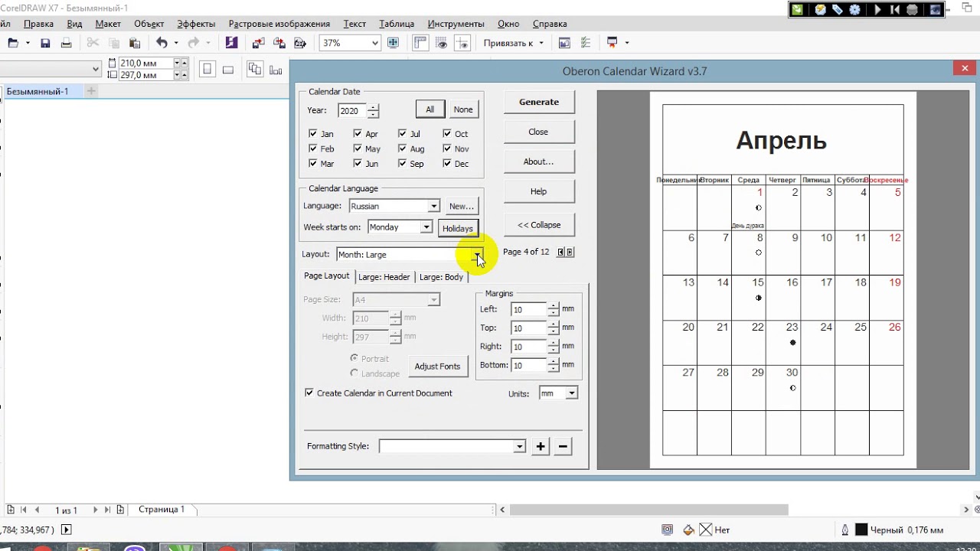This screenshot has height=551, width=980.
Task: Open the Текст menu
Action: pos(354,24)
